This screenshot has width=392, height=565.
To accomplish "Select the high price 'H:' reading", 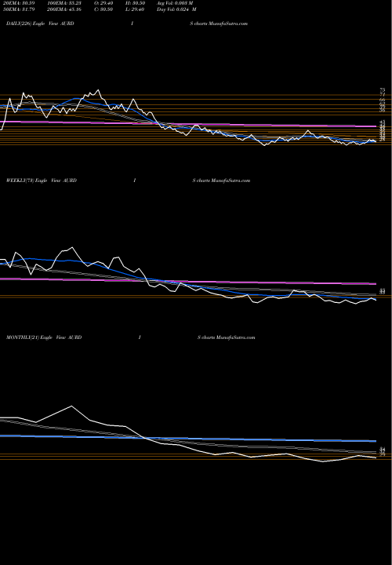I will [134, 3].
